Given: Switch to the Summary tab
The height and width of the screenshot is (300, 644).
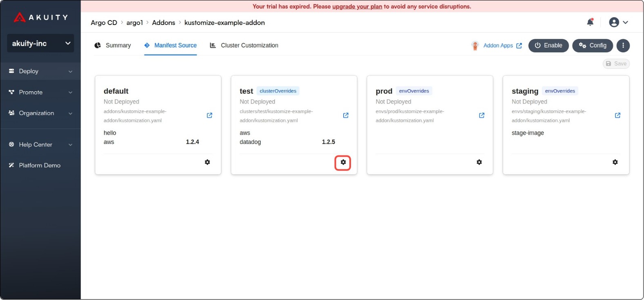Looking at the screenshot, I should click(112, 45).
